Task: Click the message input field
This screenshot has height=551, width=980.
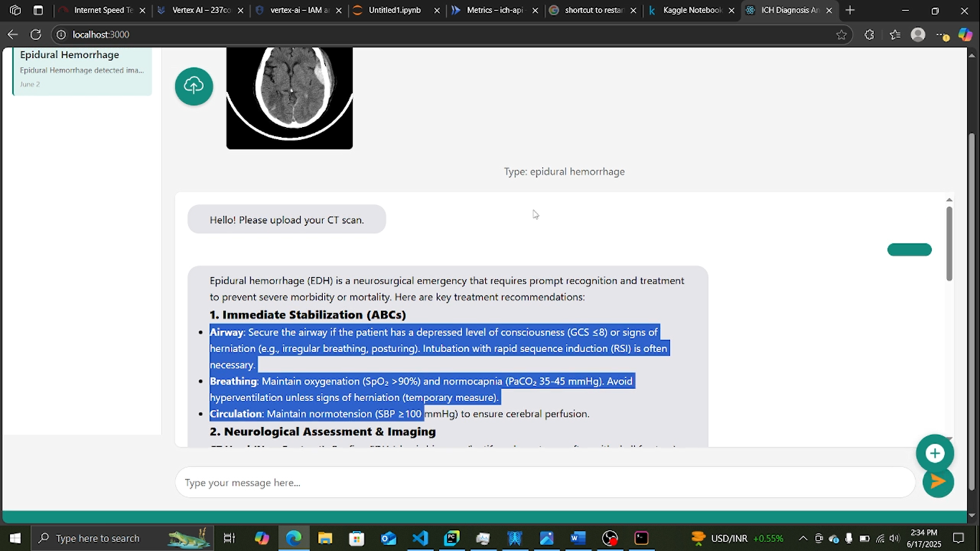Action: pyautogui.click(x=545, y=483)
